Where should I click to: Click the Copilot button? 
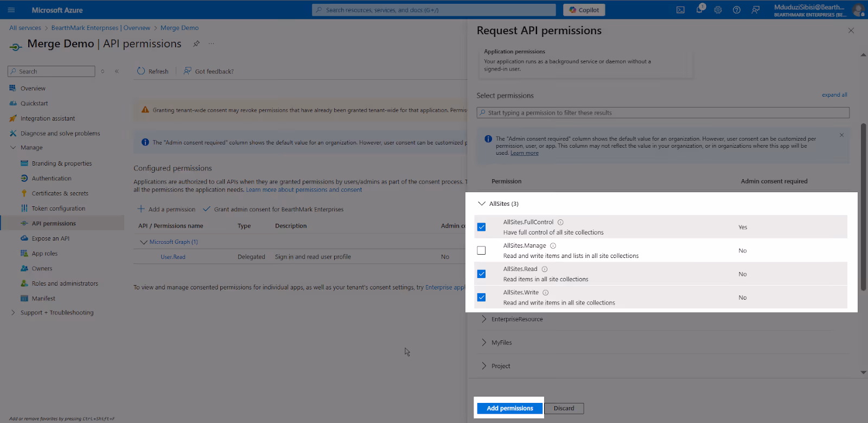(584, 10)
